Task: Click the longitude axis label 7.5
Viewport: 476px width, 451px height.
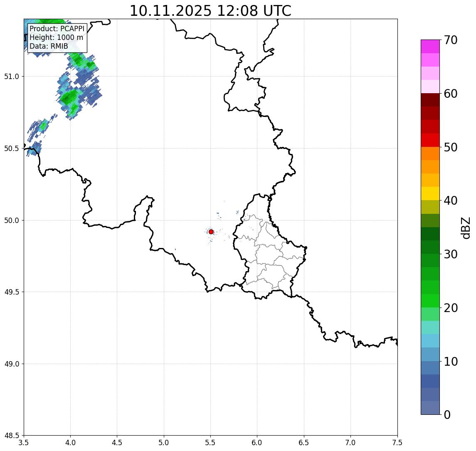Action: 397,443
